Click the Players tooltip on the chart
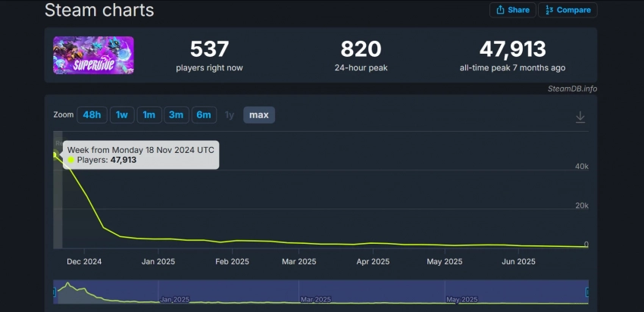 141,154
